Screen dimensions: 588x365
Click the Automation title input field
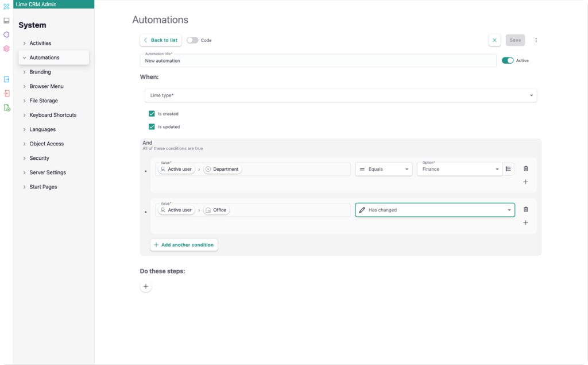click(318, 60)
